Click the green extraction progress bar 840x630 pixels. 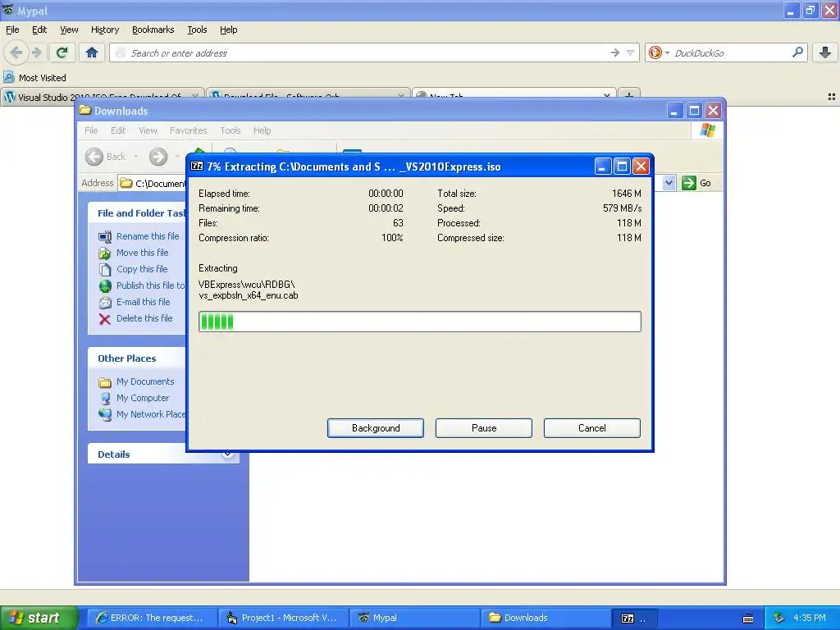tap(419, 322)
